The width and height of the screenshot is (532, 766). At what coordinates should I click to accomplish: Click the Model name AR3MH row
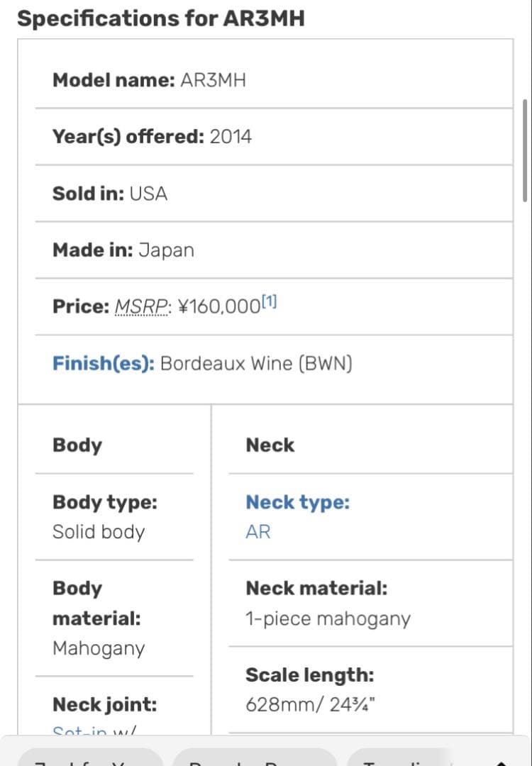[150, 80]
